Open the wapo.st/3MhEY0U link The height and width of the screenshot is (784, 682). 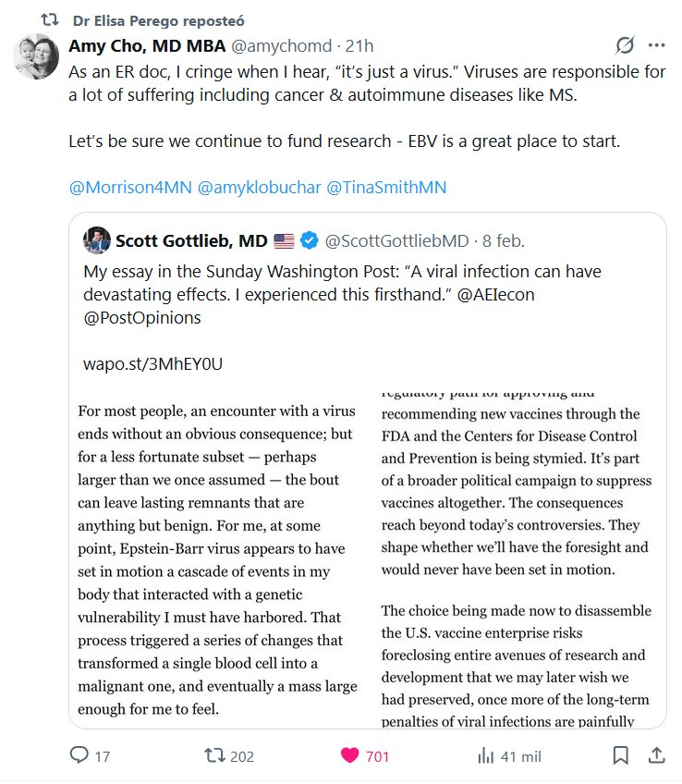(152, 363)
